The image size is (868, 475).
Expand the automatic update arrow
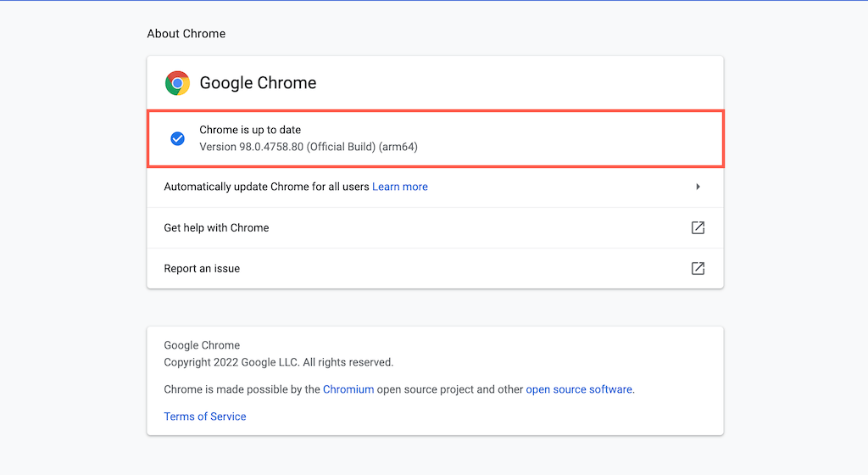[x=698, y=187]
